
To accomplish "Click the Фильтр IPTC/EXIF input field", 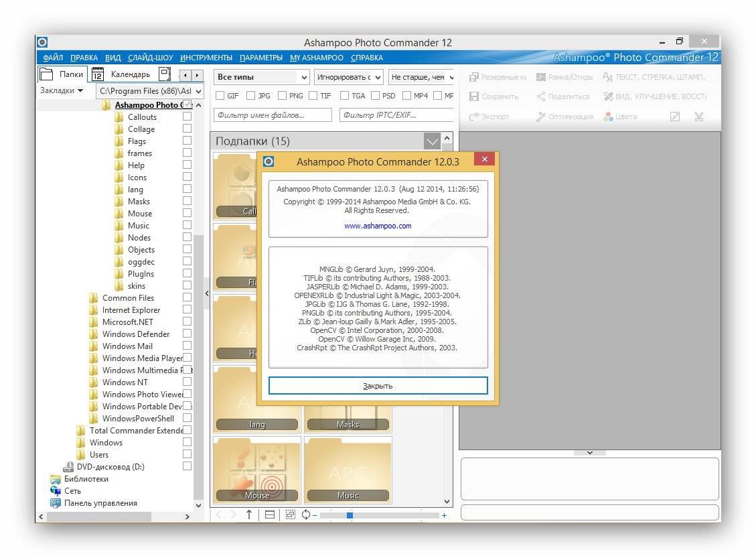I will [x=396, y=115].
